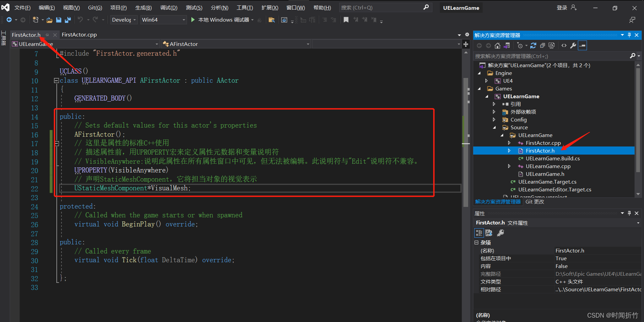Click the pending changes filter clock icon
The width and height of the screenshot is (644, 322).
520,46
